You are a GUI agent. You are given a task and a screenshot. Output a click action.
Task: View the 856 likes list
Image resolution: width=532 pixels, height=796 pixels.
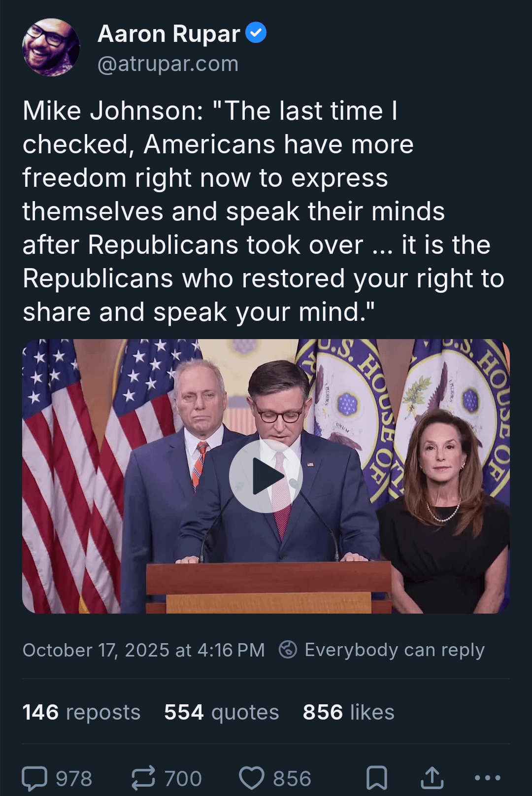coord(348,712)
